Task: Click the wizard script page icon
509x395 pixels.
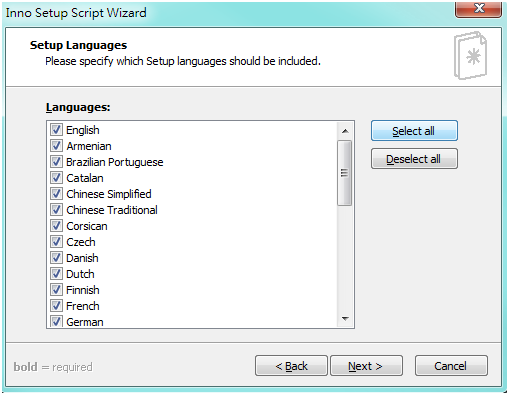Action: [470, 56]
